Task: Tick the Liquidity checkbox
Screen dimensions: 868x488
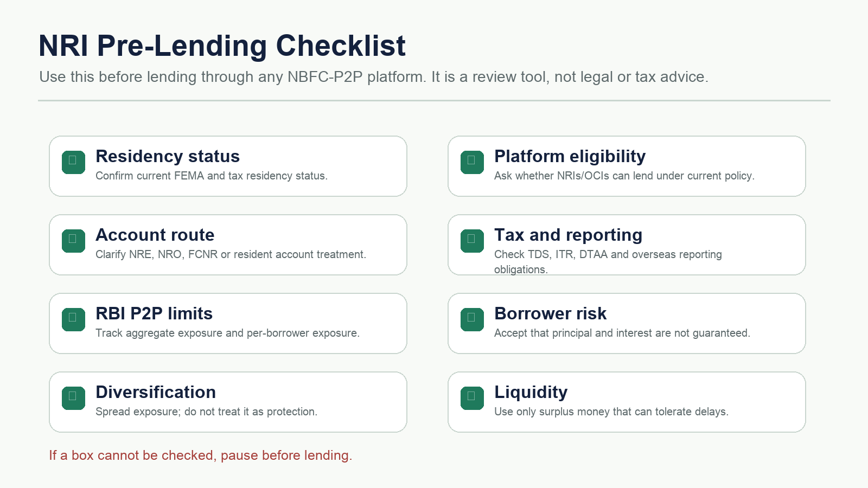Action: click(x=472, y=398)
